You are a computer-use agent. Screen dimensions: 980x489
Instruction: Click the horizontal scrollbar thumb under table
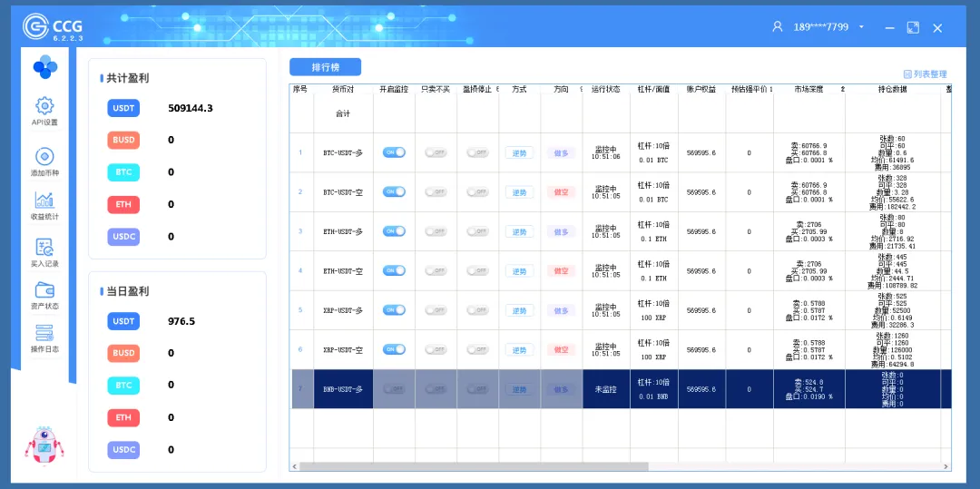pos(474,466)
